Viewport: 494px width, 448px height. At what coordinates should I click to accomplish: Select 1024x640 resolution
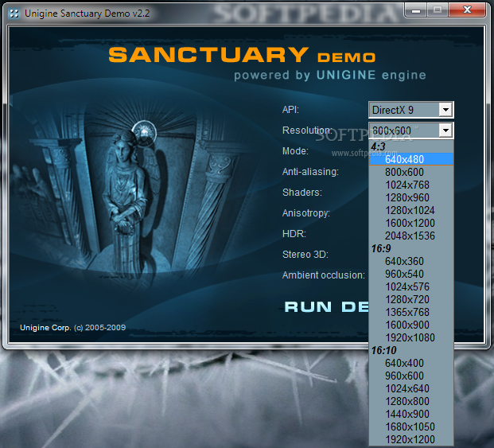tap(411, 388)
